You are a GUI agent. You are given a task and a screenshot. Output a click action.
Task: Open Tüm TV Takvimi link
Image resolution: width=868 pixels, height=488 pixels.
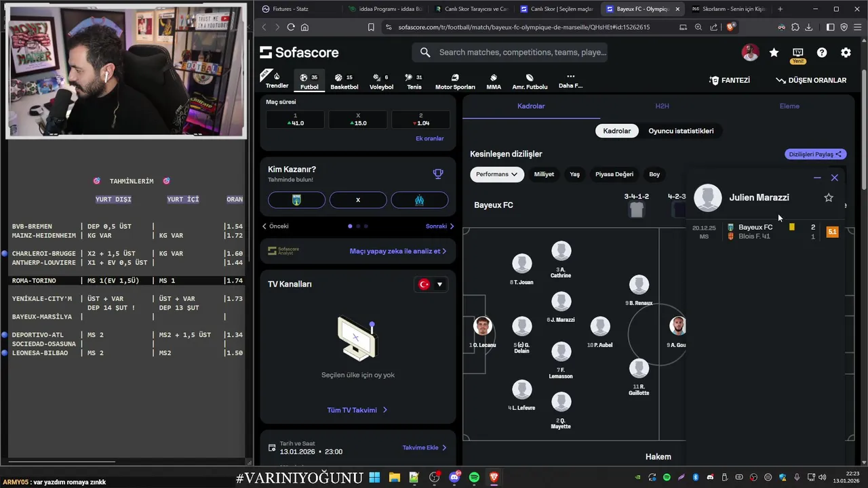(x=357, y=410)
